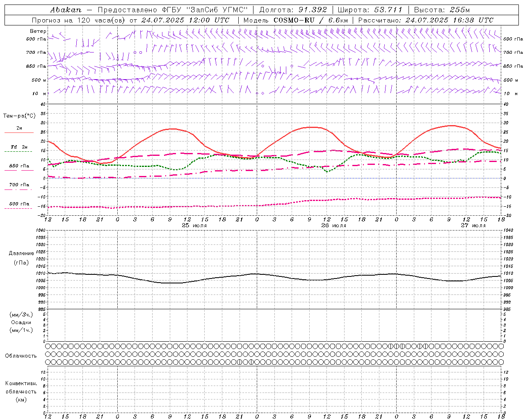Click the dotted line sample under "500 гПа"
Viewport: 525px width, 420px height.
pos(18,209)
